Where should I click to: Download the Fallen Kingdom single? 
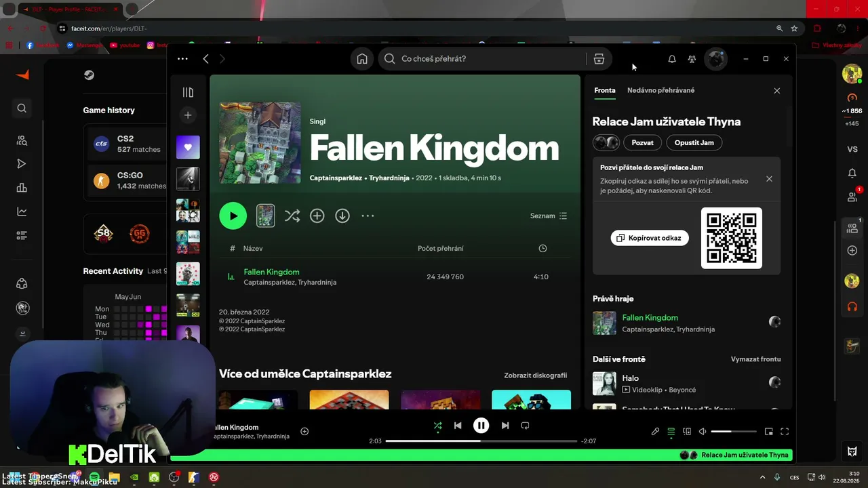342,216
